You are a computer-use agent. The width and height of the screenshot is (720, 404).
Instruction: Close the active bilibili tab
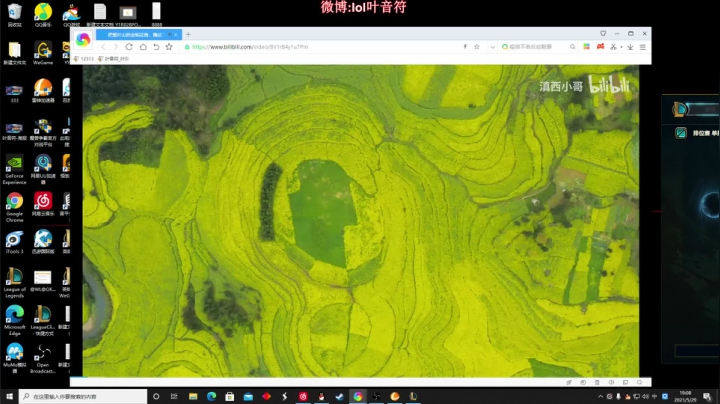point(176,34)
